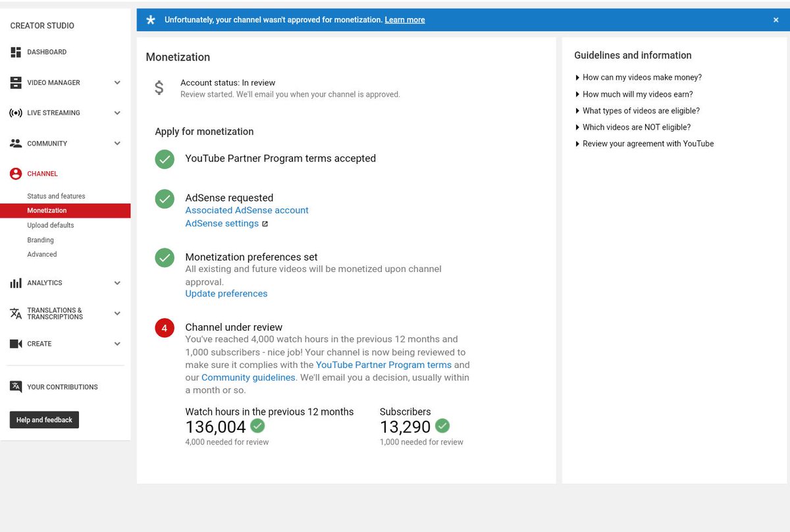Expand 'What types of videos are eligible?'
This screenshot has height=532, width=790.
click(x=637, y=111)
